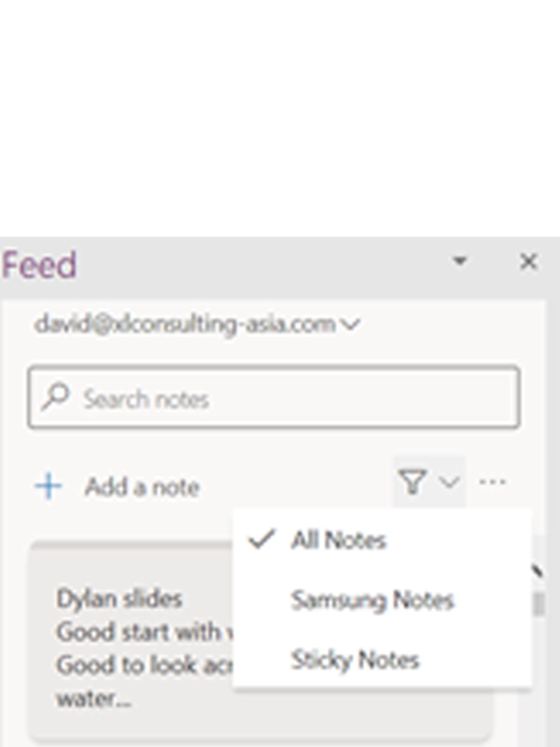The height and width of the screenshot is (747, 560).
Task: Collapse the filter dropdown chevron
Action: coord(449,482)
